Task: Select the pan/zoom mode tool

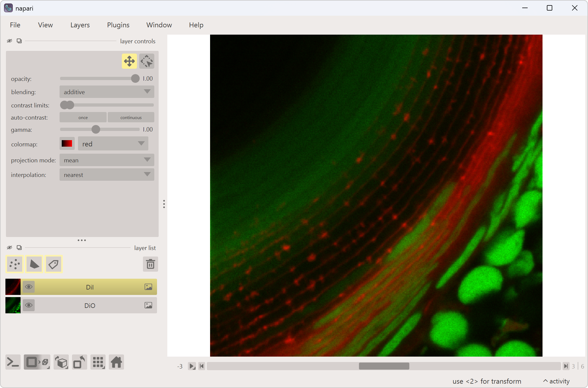Action: click(129, 61)
